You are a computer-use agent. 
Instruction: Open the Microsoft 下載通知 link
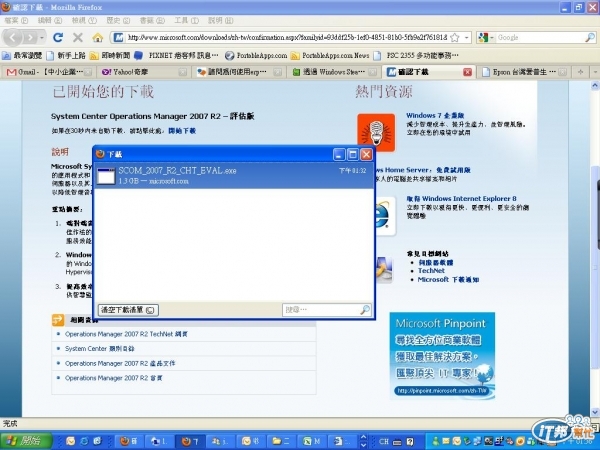click(x=448, y=280)
